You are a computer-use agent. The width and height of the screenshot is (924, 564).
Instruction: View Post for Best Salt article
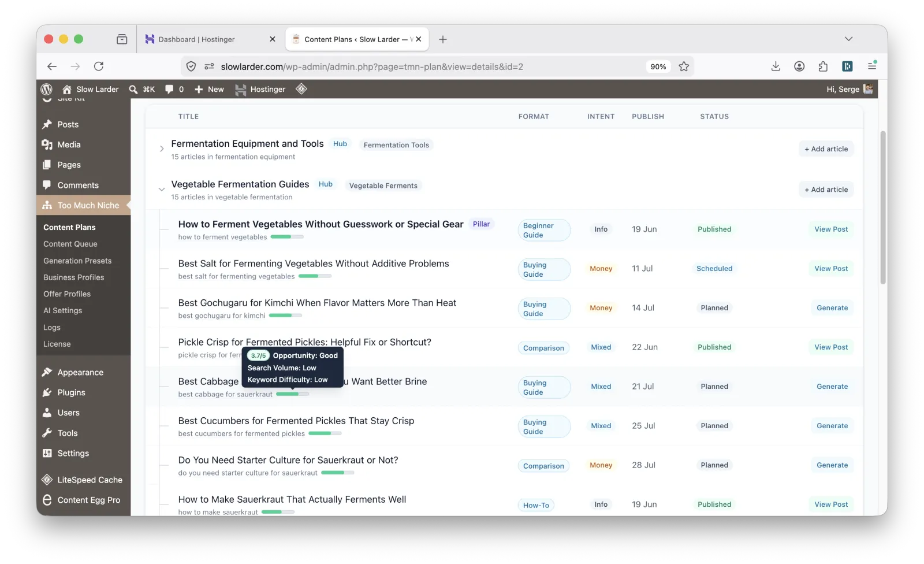tap(831, 268)
